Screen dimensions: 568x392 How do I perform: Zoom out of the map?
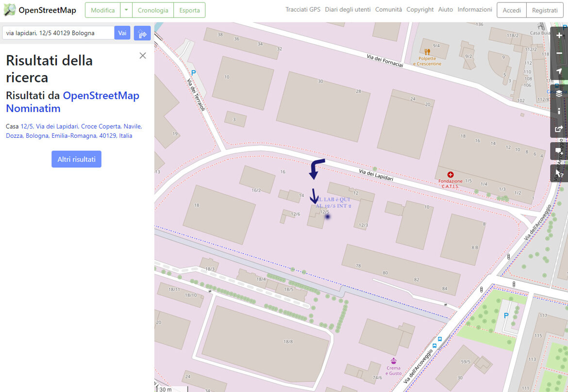pos(559,53)
